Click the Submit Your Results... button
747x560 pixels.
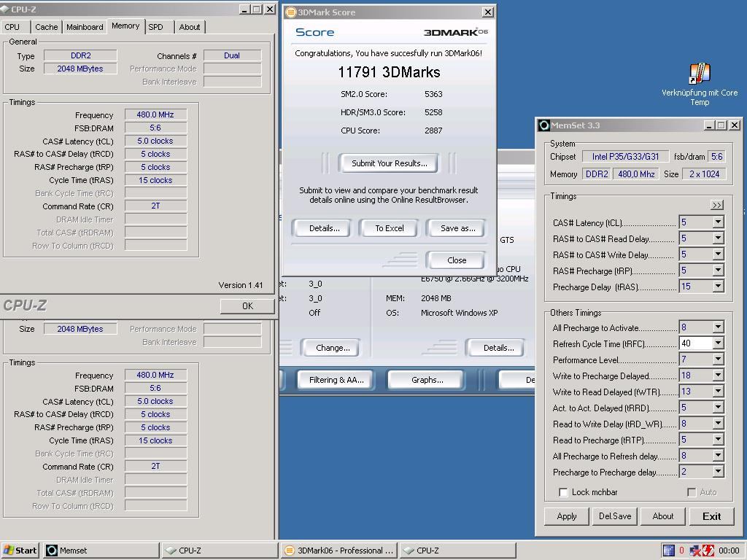click(390, 163)
